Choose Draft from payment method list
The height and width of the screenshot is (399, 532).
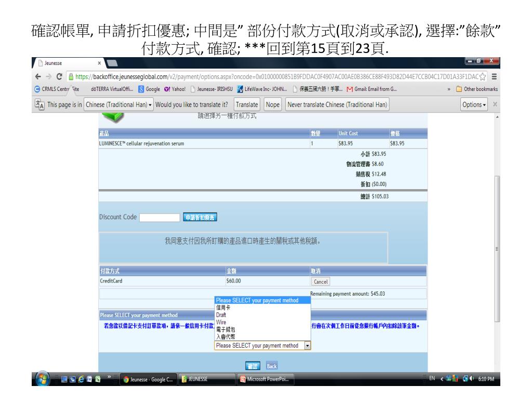(x=262, y=315)
